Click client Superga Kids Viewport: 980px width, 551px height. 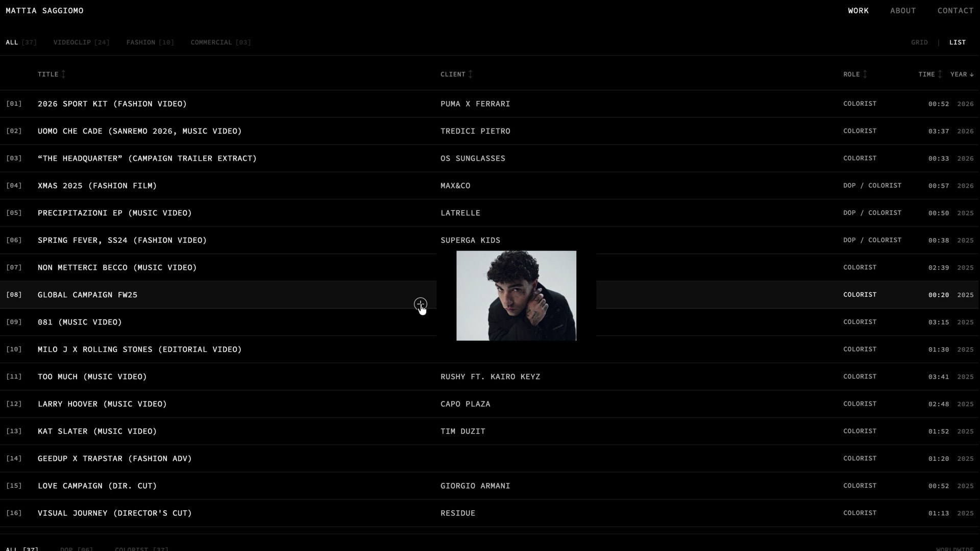pyautogui.click(x=470, y=240)
